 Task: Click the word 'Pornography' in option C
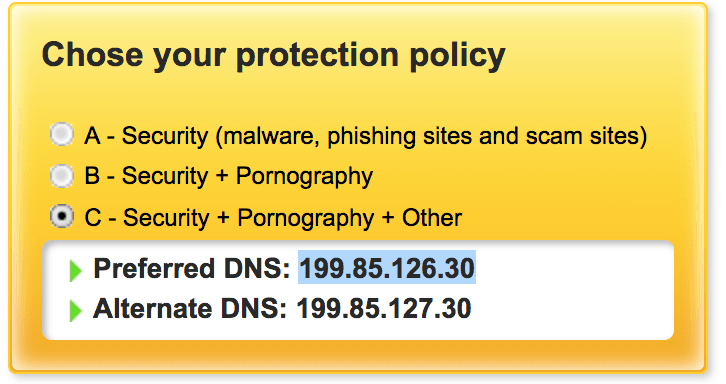pos(306,219)
